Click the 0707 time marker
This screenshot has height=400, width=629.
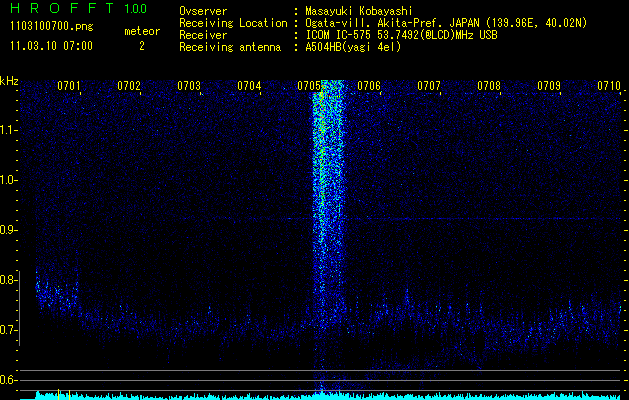click(428, 86)
